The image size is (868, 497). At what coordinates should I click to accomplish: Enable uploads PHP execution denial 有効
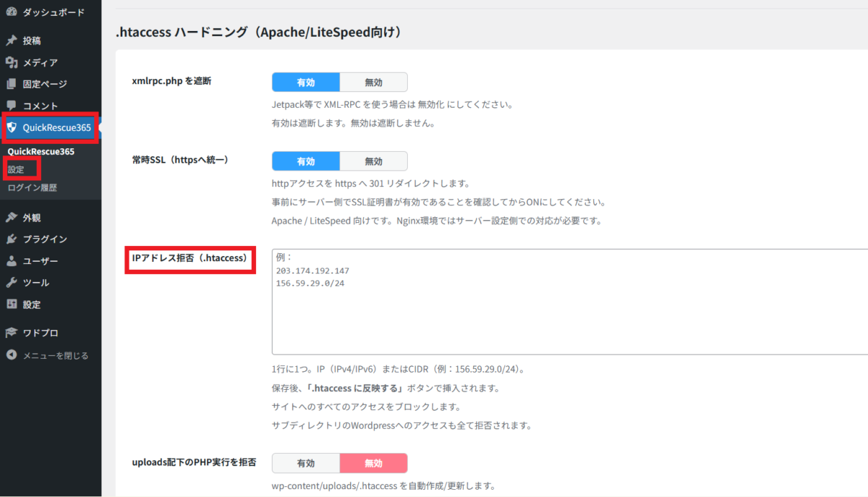click(305, 463)
